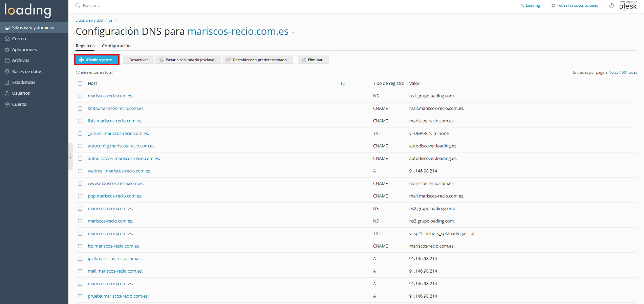644x304 pixels.
Task: Open ipv4.mariscos-recio.com.es record
Action: (115, 259)
